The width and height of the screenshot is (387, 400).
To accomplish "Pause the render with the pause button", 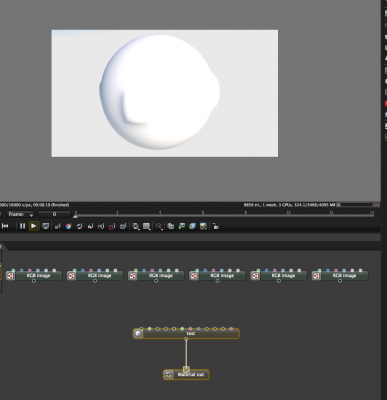I will coord(22,226).
